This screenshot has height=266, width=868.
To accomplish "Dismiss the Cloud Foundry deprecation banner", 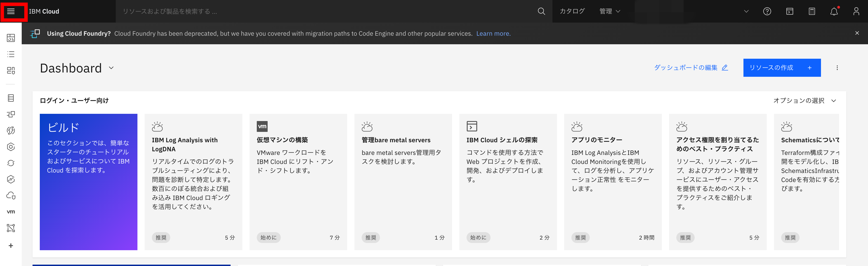I will click(x=857, y=33).
